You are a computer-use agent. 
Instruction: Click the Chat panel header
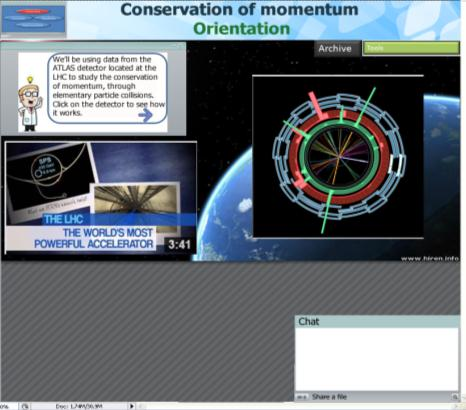click(377, 322)
